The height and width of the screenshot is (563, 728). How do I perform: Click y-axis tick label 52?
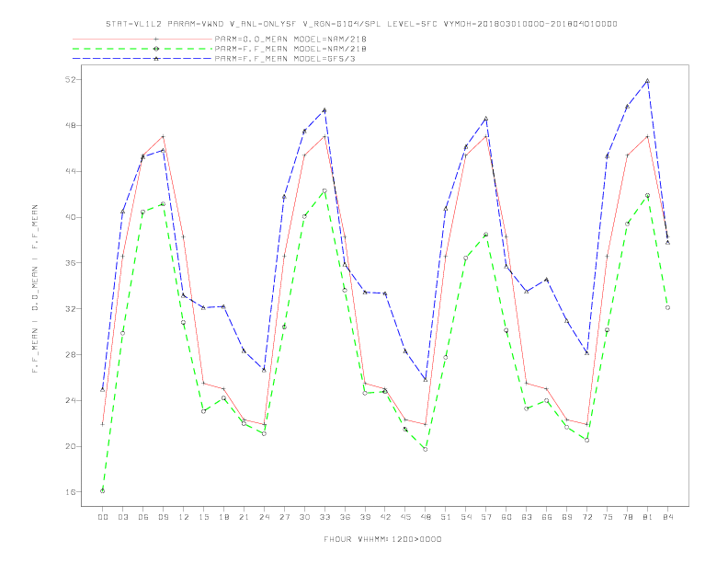[70, 79]
